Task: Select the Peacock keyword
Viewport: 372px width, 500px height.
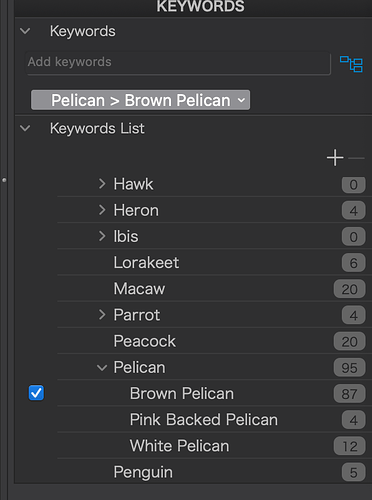Action: [144, 341]
